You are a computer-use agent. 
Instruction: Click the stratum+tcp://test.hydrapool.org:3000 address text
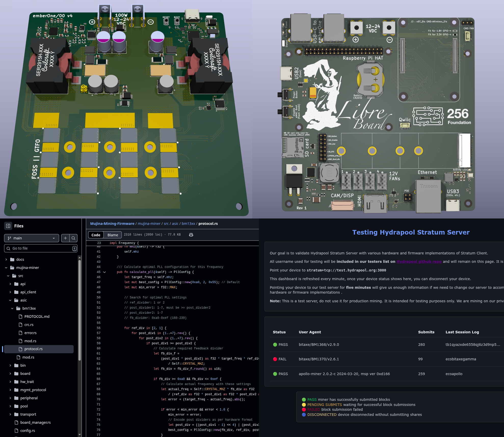pyautogui.click(x=346, y=270)
